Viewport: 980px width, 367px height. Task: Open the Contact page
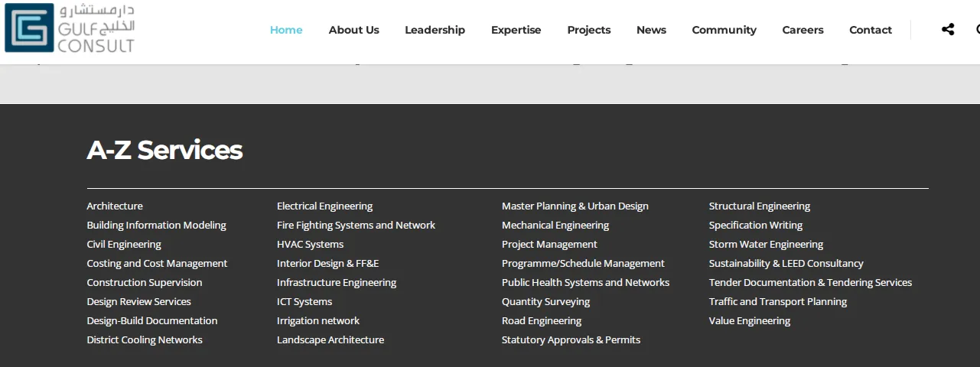[x=870, y=30]
